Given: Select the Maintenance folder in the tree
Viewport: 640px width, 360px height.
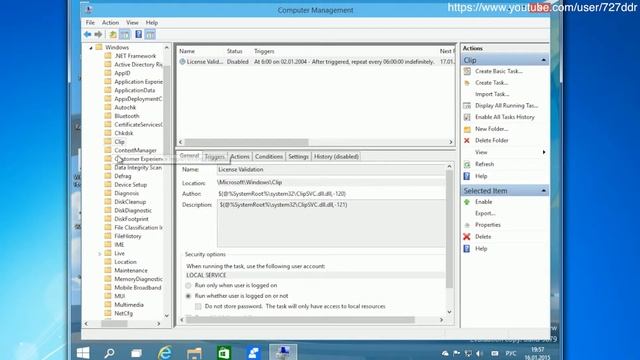Looking at the screenshot, I should (x=131, y=270).
